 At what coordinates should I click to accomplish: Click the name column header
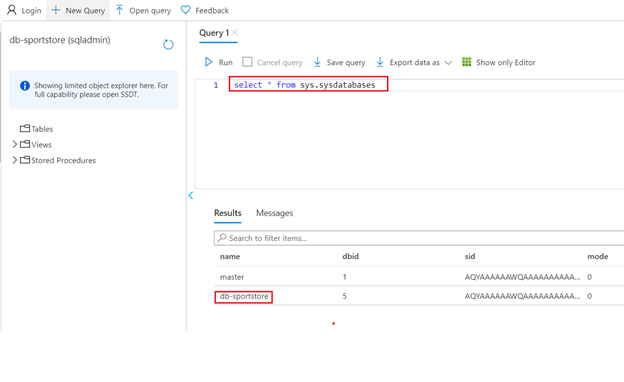click(230, 257)
